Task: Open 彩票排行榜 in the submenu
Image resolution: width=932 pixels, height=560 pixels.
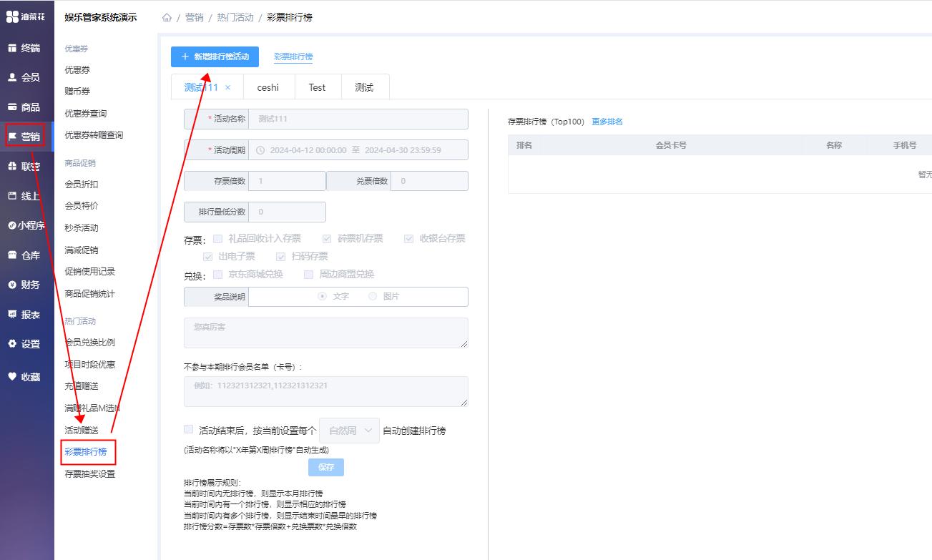Action: [86, 452]
